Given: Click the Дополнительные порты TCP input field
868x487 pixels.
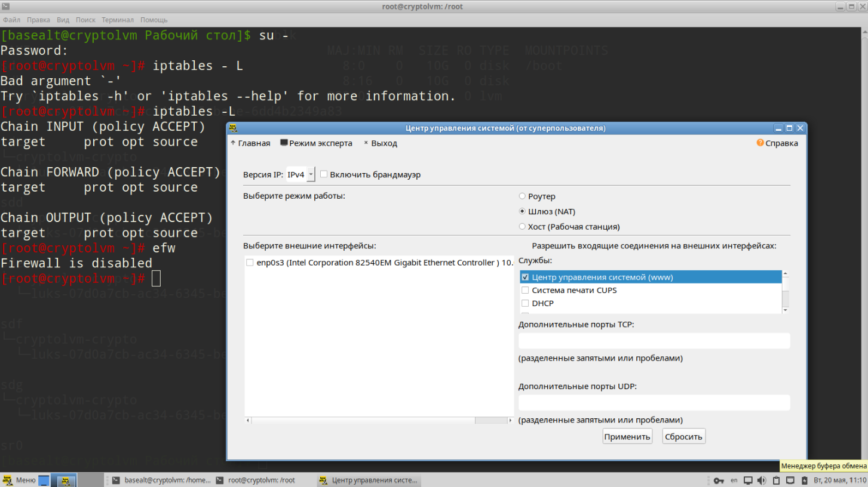Looking at the screenshot, I should (x=654, y=341).
